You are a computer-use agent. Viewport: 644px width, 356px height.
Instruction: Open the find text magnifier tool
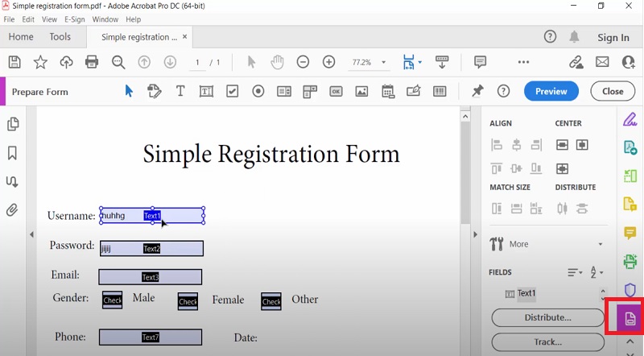[118, 62]
